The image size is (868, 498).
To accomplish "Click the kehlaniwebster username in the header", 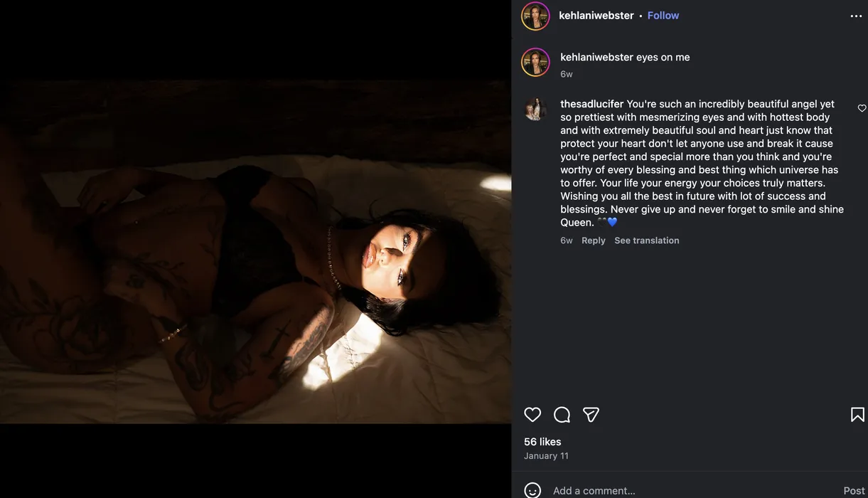I will click(x=596, y=16).
